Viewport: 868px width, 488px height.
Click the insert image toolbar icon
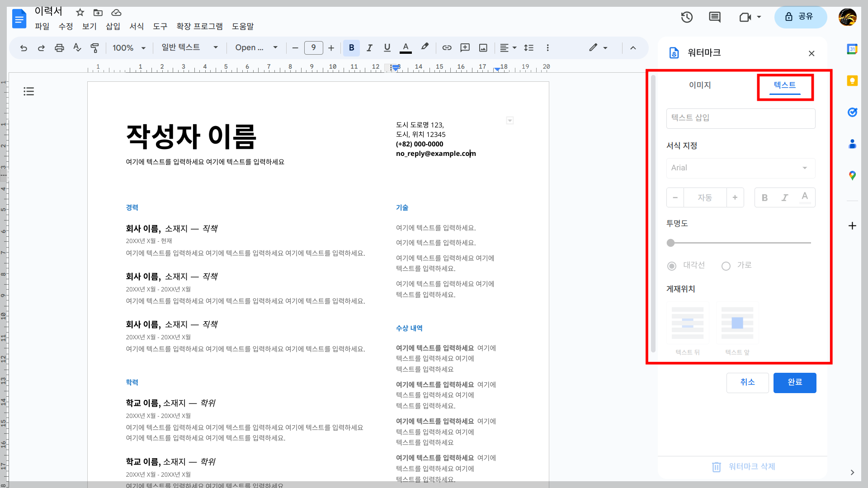(483, 48)
